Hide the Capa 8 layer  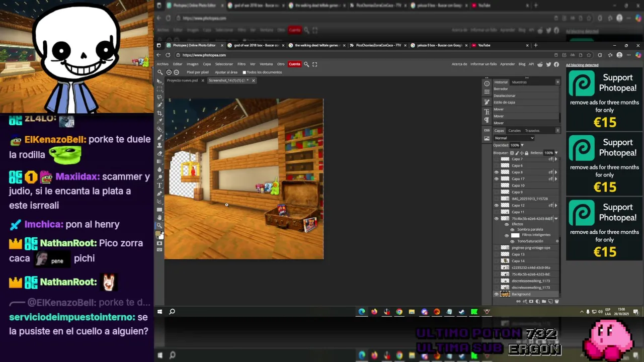click(x=497, y=172)
